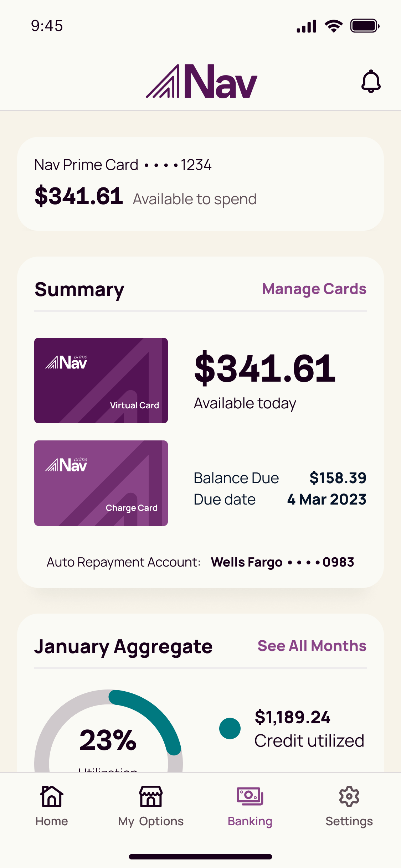This screenshot has height=868, width=401.
Task: Select the Charge Card thumbnail
Action: coord(101,483)
